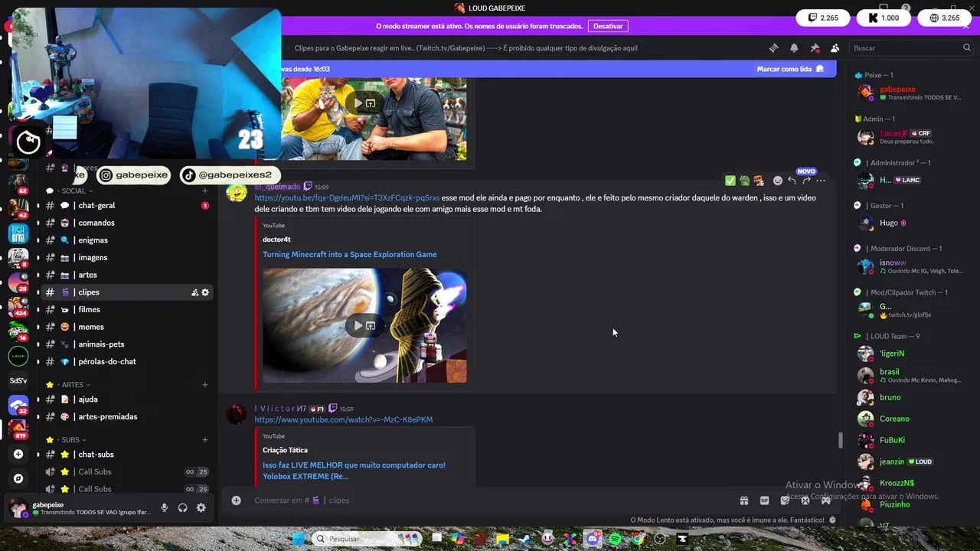
Task: Collapse the SOCIAL category
Action: click(x=73, y=191)
